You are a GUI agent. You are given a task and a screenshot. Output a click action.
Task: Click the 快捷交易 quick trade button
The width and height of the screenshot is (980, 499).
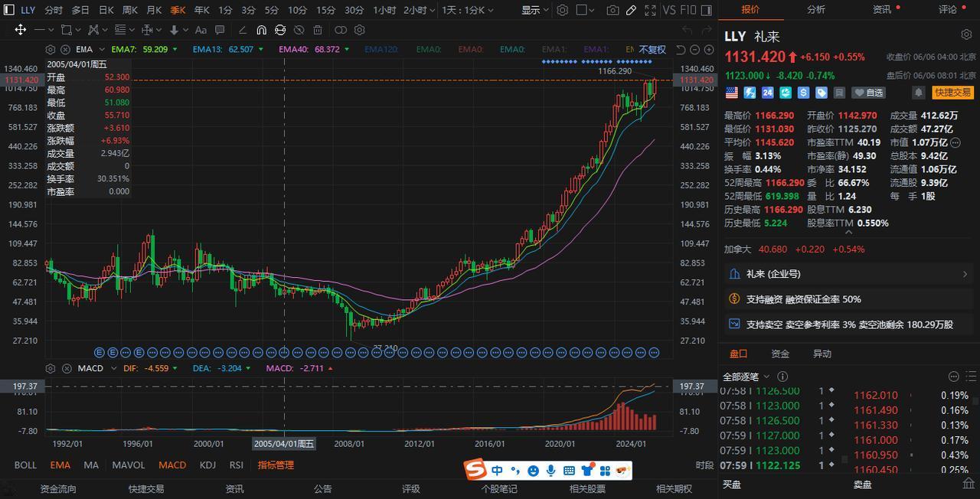[x=952, y=93]
